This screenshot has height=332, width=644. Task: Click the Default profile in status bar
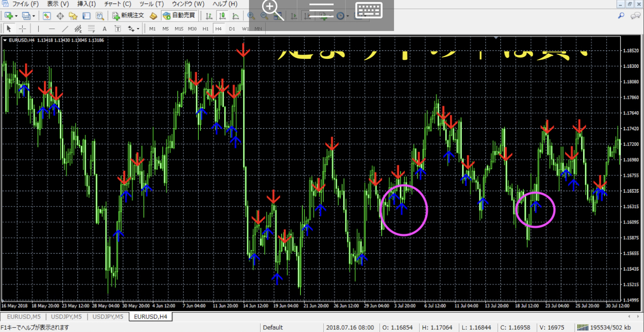point(273,328)
